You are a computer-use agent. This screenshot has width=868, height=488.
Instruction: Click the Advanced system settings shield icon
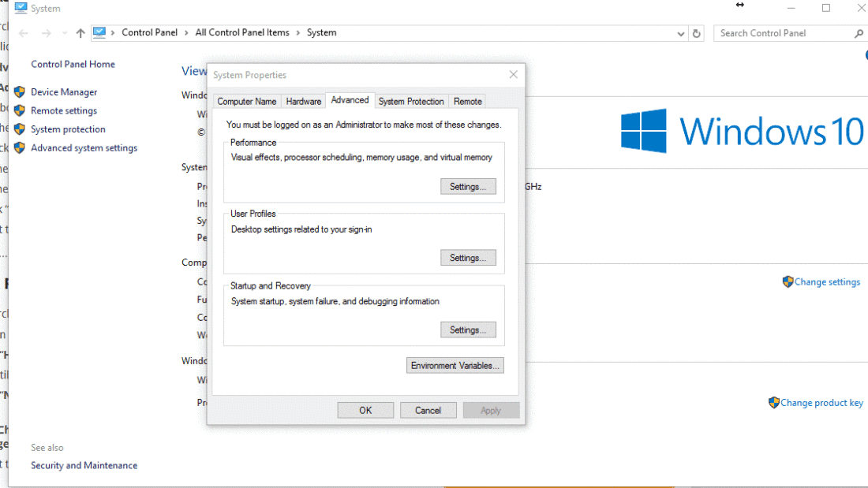pos(20,147)
